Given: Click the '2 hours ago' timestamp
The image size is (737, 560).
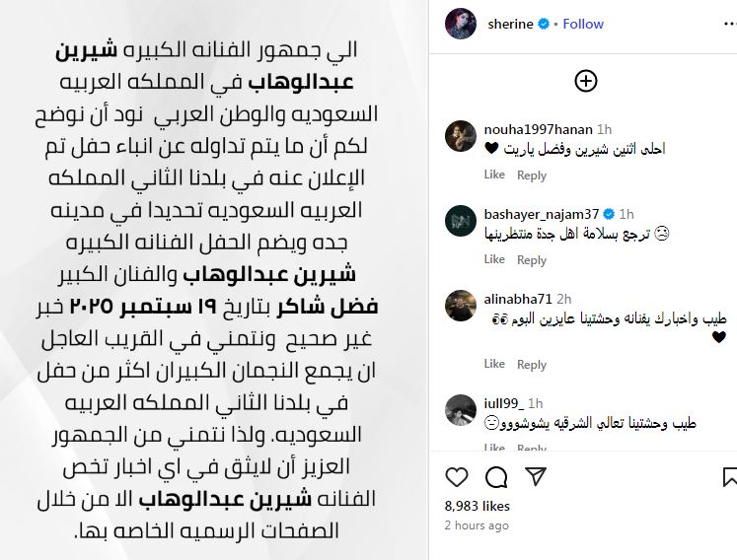Looking at the screenshot, I should pos(477,525).
